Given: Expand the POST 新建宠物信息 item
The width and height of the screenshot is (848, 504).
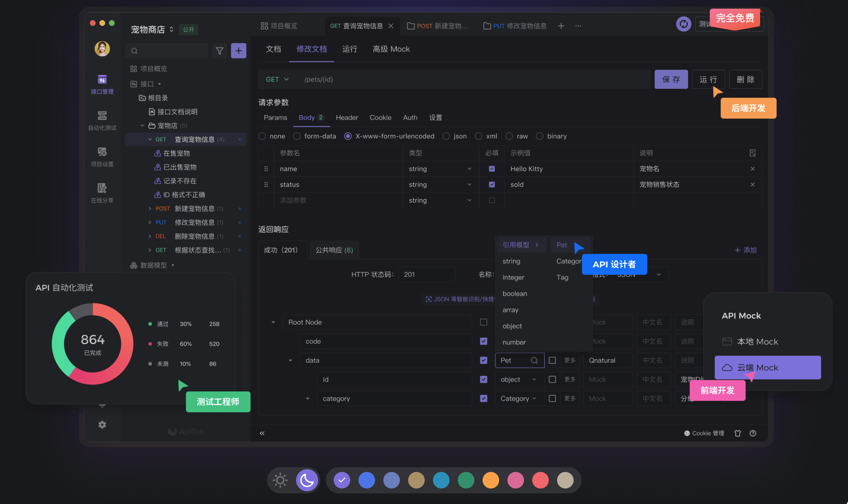Looking at the screenshot, I should [150, 209].
